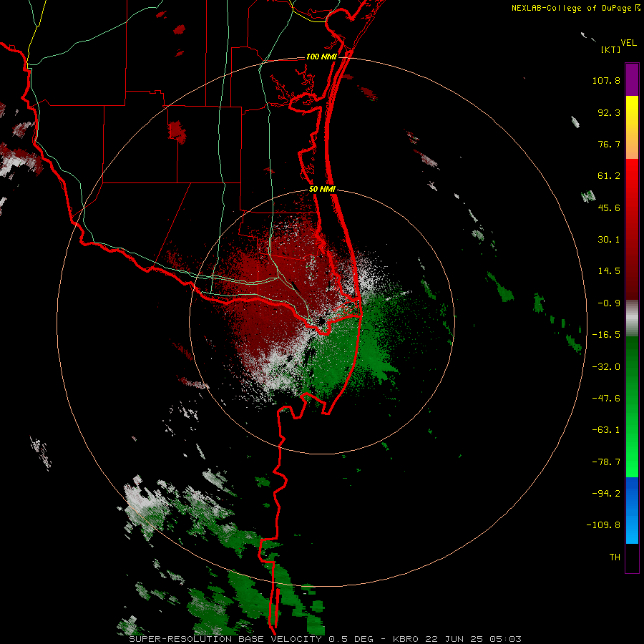The height and width of the screenshot is (644, 644).
Task: Click the VEL product label on the color scale
Action: [628, 43]
